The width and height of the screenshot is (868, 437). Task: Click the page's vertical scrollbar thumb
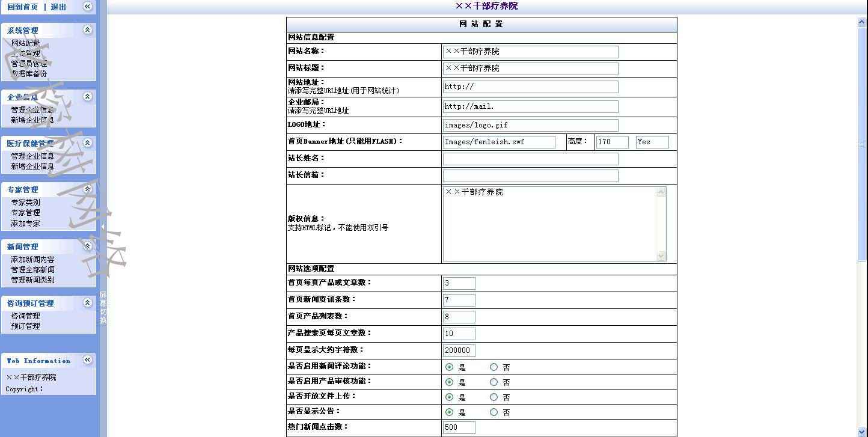(861, 144)
